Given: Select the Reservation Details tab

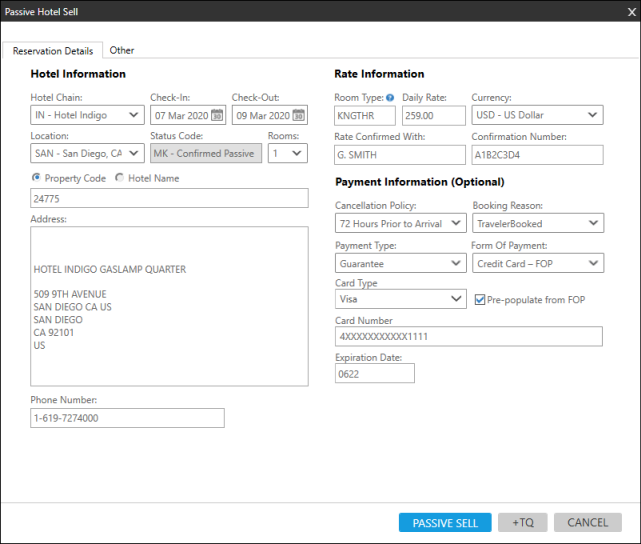Looking at the screenshot, I should 53,51.
